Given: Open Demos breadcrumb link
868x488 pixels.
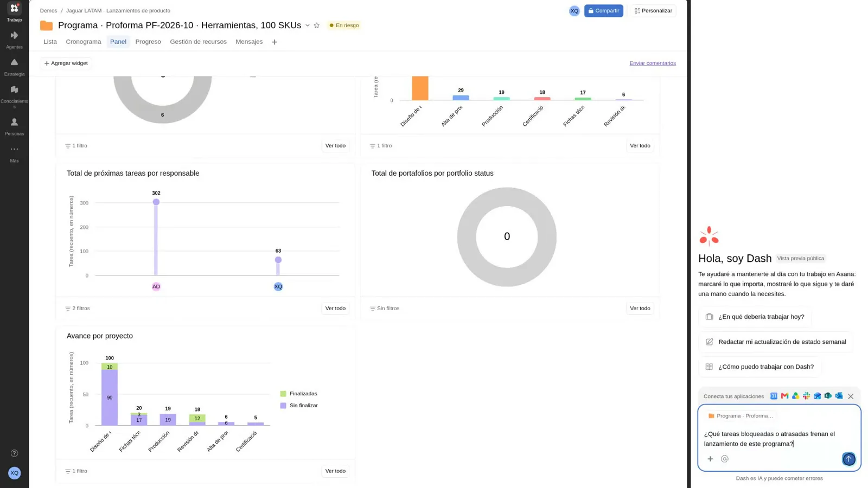Looking at the screenshot, I should coord(48,11).
